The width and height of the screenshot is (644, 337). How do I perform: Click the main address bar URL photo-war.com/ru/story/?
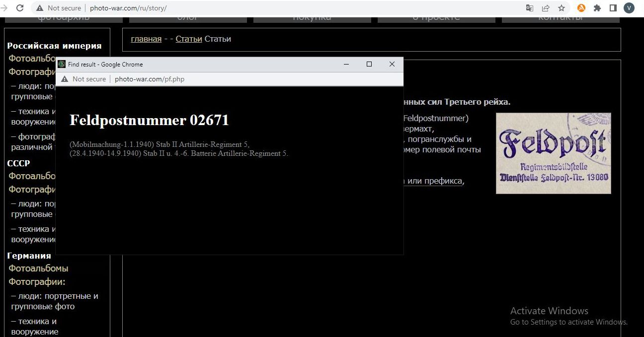click(128, 8)
